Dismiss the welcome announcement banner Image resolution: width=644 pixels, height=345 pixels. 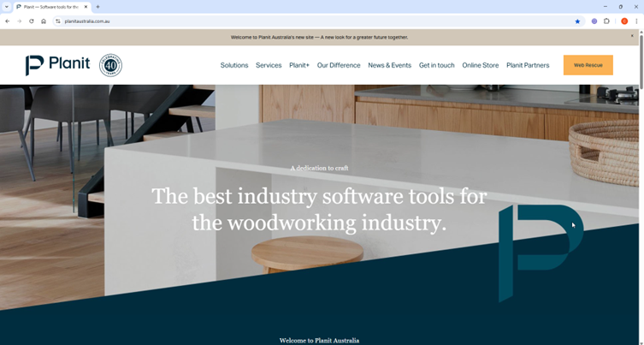point(633,36)
